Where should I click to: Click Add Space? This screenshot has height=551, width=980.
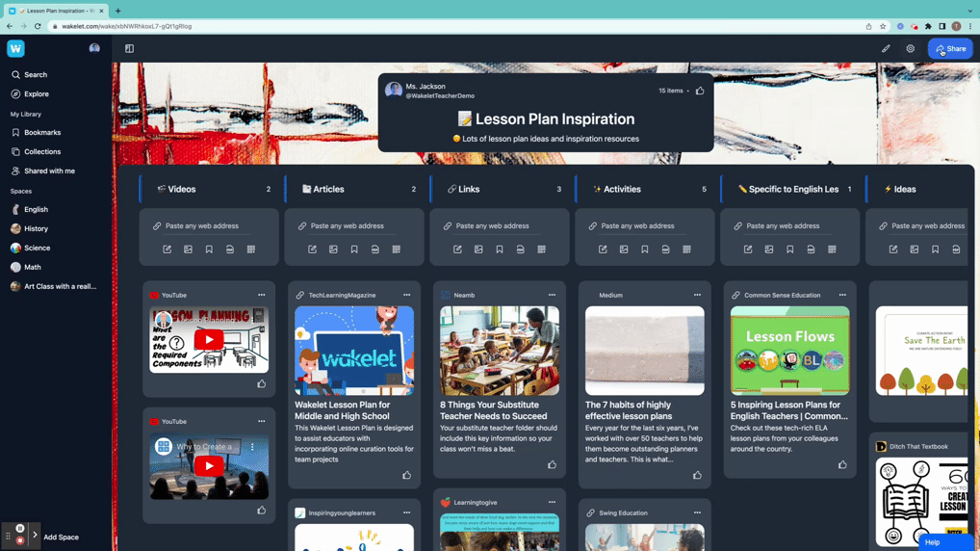click(61, 537)
